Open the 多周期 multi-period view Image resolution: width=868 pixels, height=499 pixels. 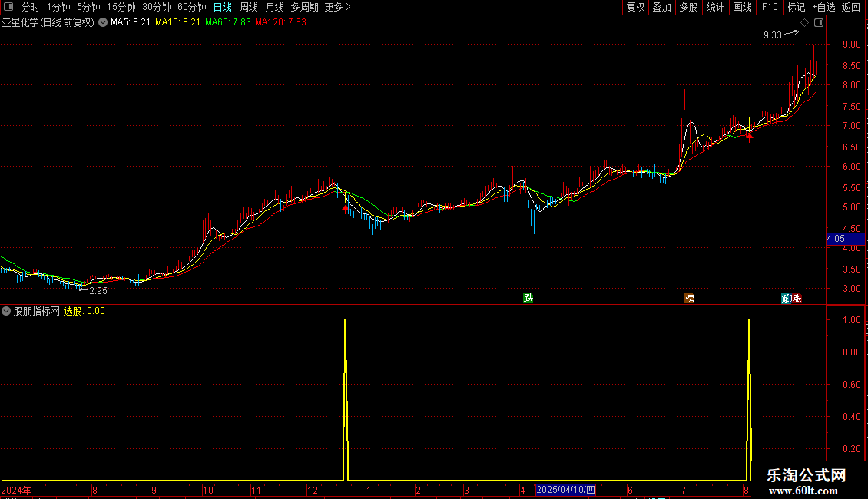(304, 7)
